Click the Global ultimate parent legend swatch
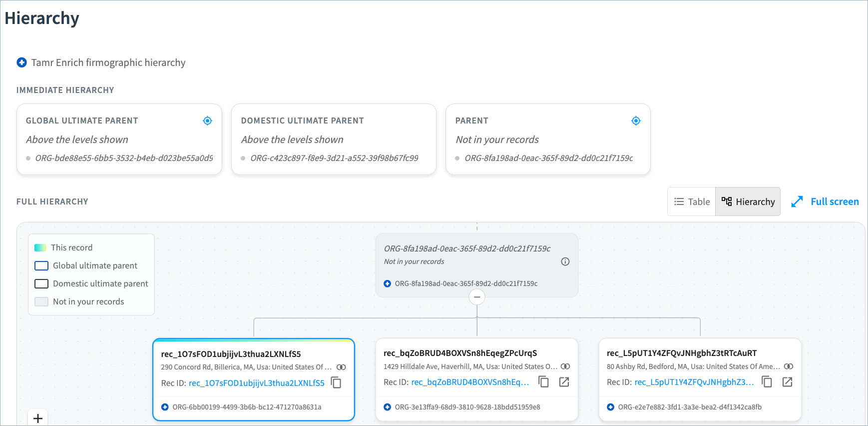This screenshot has width=868, height=426. point(41,265)
